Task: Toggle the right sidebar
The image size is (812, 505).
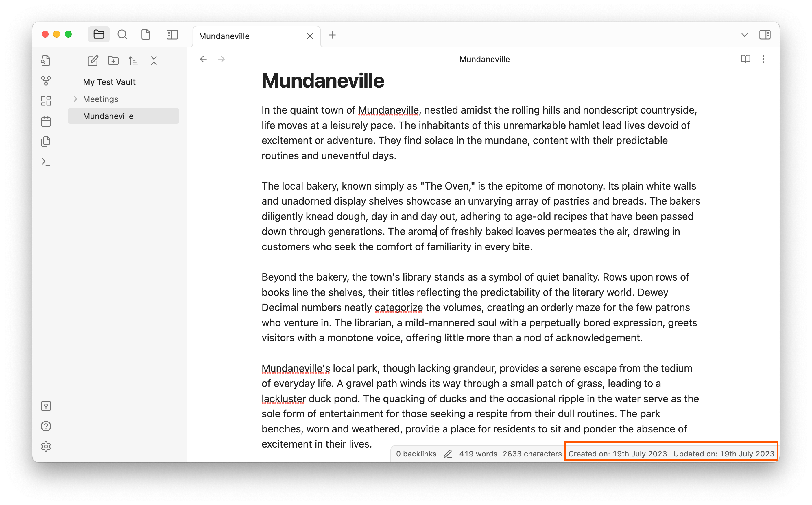Action: tap(765, 34)
